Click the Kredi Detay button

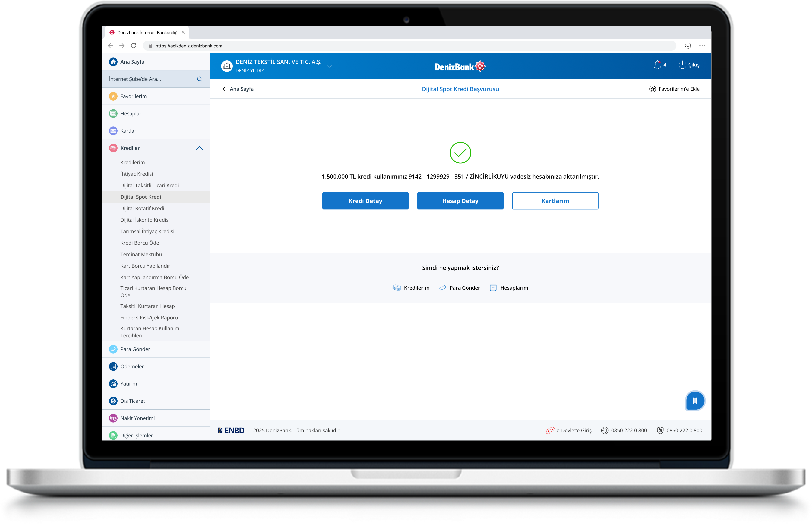click(365, 201)
